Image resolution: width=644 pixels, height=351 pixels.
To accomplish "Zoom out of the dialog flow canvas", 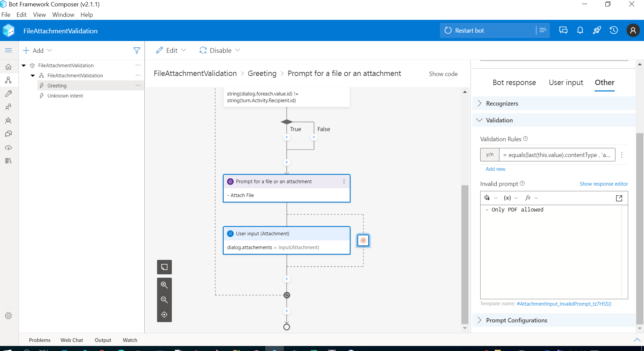I will pyautogui.click(x=164, y=300).
